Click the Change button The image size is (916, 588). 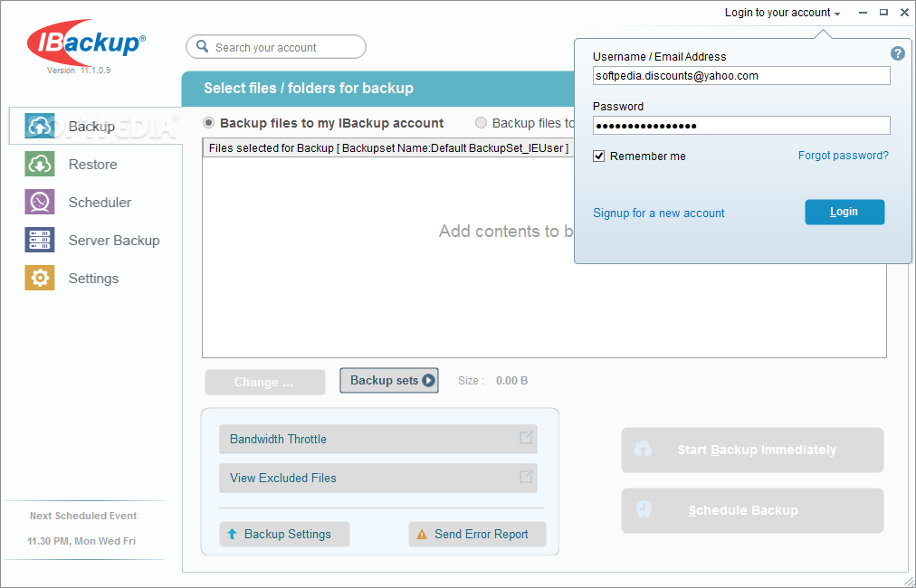pos(265,382)
